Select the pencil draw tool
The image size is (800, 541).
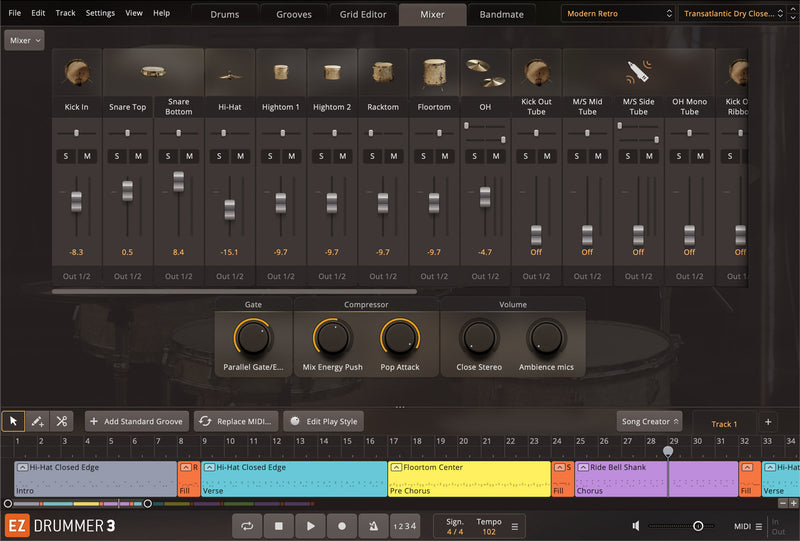tap(37, 421)
